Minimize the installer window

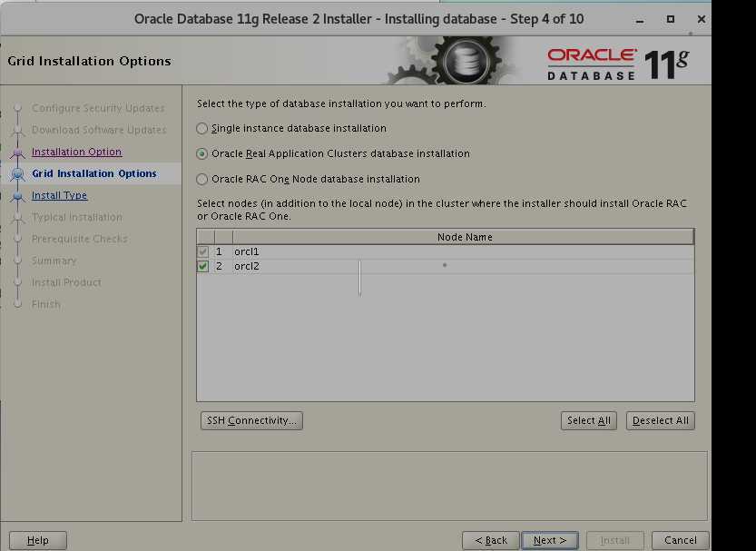[x=640, y=20]
